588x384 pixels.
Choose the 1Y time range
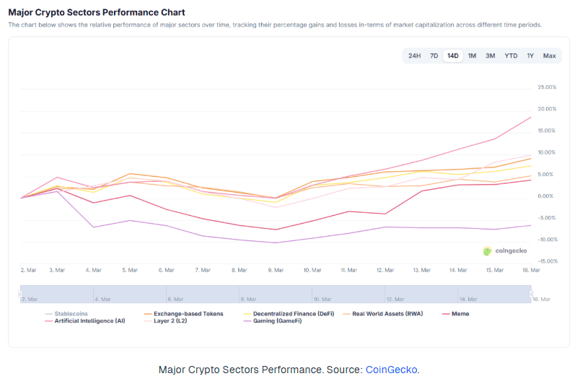point(530,56)
